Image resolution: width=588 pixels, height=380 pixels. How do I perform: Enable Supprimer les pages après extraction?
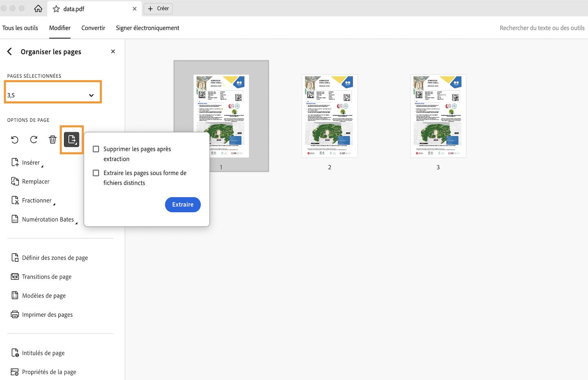[96, 149]
